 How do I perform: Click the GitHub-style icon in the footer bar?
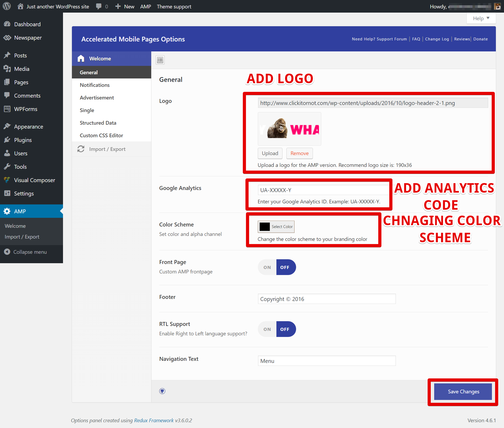[x=162, y=391]
